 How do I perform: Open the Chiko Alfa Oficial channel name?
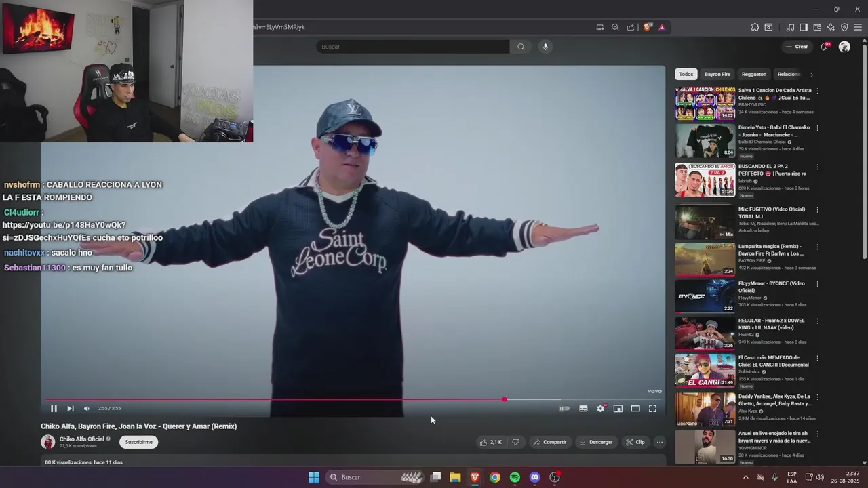coord(82,439)
